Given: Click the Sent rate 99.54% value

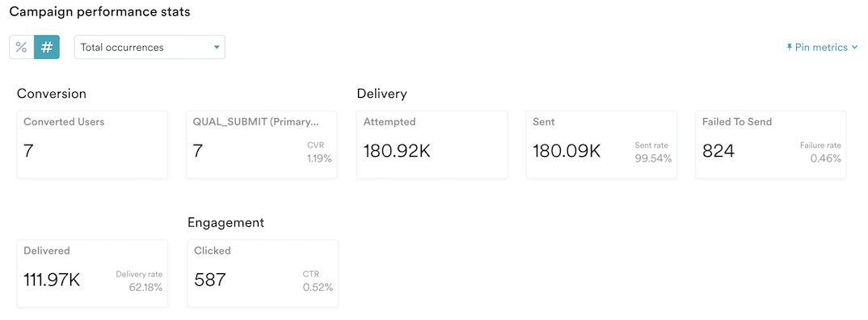Looking at the screenshot, I should (653, 159).
